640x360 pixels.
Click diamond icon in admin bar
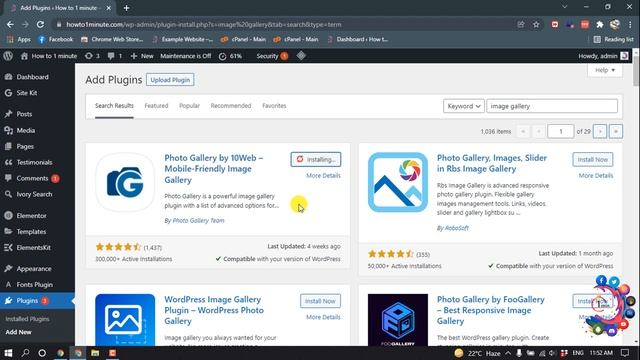click(301, 56)
